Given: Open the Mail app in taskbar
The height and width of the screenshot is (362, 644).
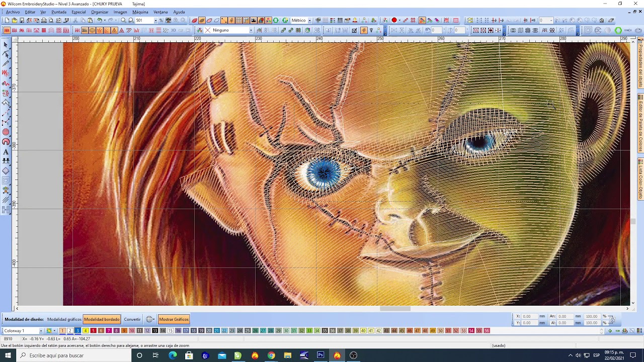Looking at the screenshot, I should pyautogui.click(x=222, y=355).
